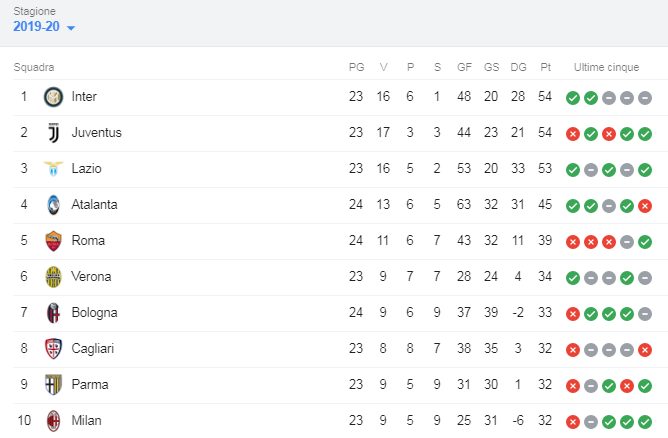Click the Atalanta club badge
This screenshot has height=438, width=668.
point(53,205)
